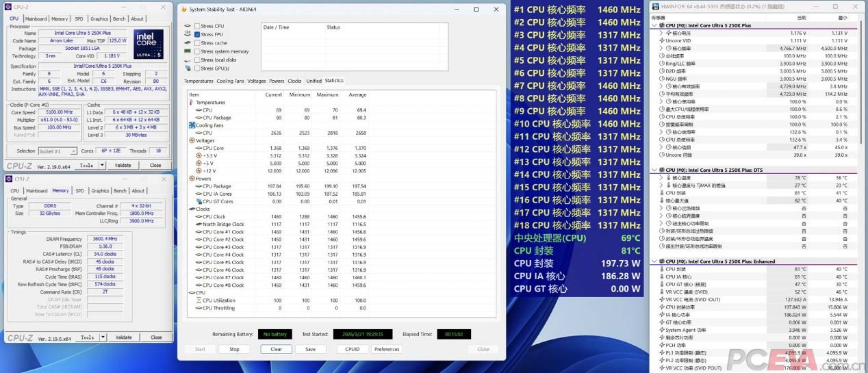
Task: Click the FPU icon beside Stress FPU
Action: click(188, 34)
